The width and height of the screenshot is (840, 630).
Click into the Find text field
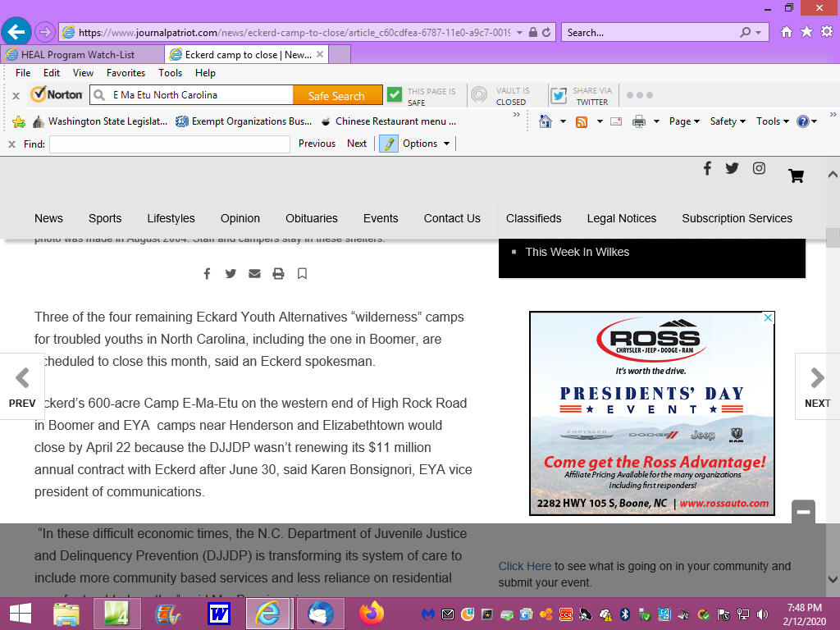(170, 144)
